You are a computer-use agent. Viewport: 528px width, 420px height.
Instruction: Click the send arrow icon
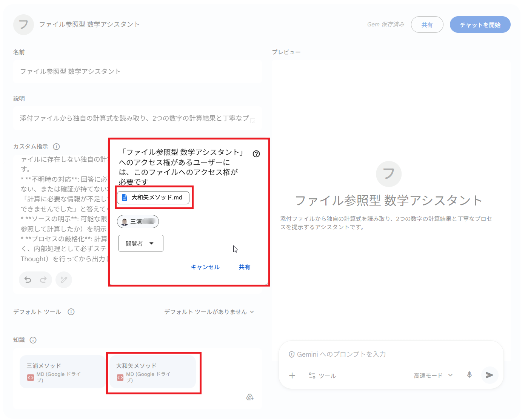coord(490,375)
